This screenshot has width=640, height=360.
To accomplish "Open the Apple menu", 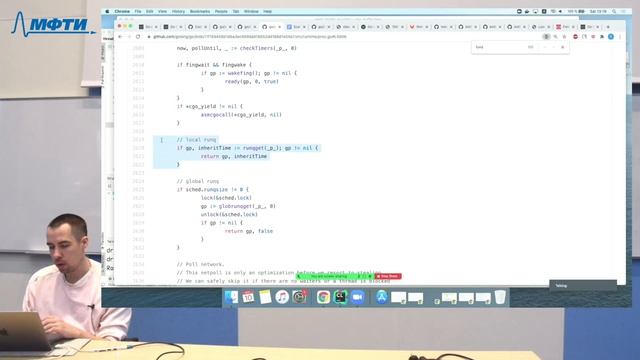I will point(107,11).
